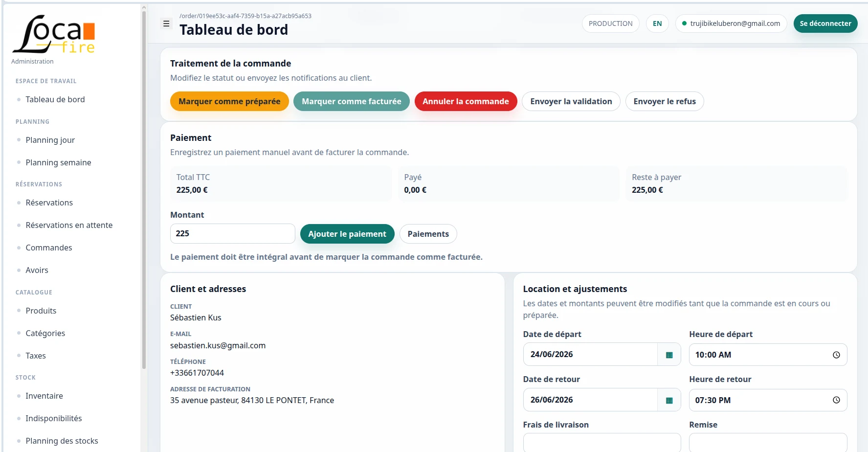
Task: Click the client email sebastien.kus@gmail.com
Action: point(218,345)
